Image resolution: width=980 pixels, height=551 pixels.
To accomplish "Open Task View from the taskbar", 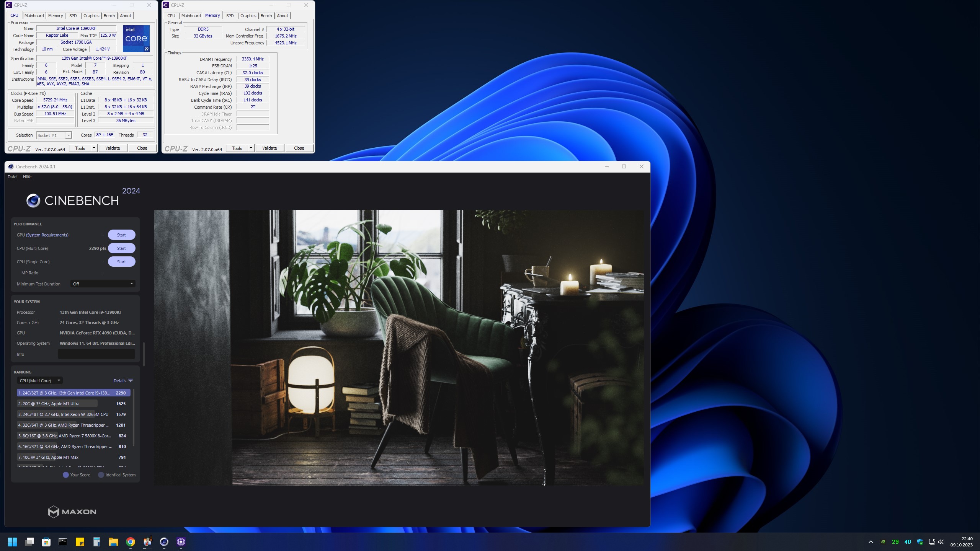I will [x=29, y=542].
